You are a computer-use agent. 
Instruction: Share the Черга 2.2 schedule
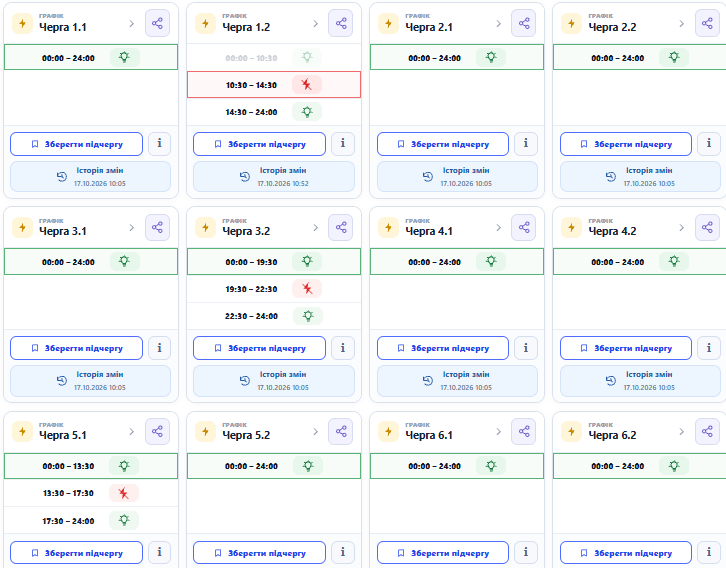click(x=707, y=24)
